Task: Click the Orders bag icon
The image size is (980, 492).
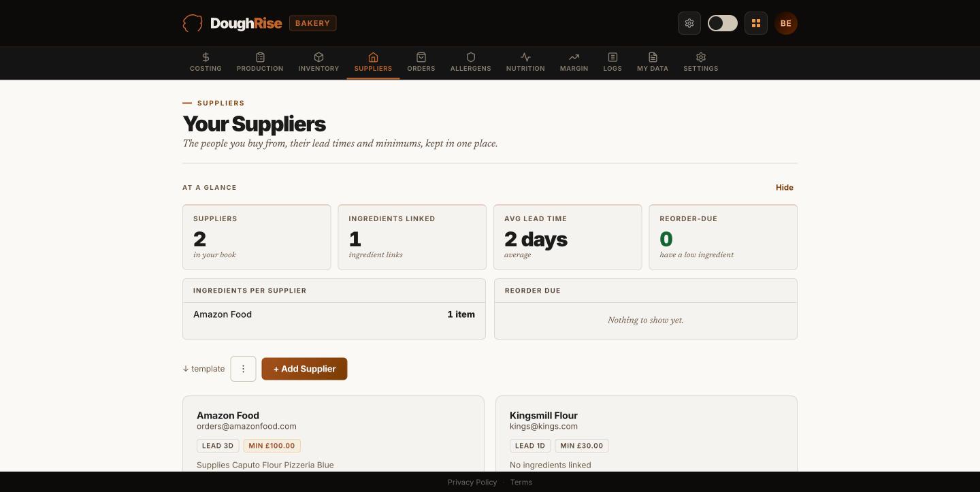Action: 421,57
